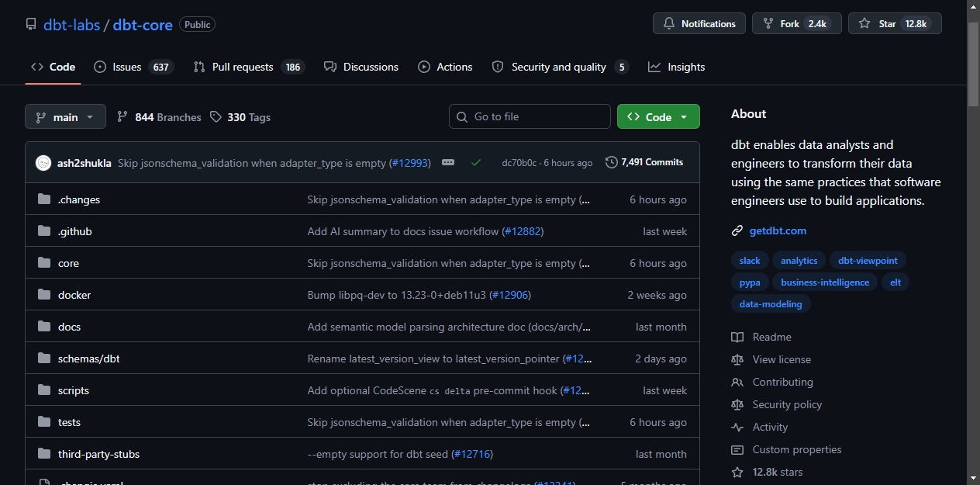Open the Notifications button
The height and width of the screenshot is (485, 980).
pos(699,23)
